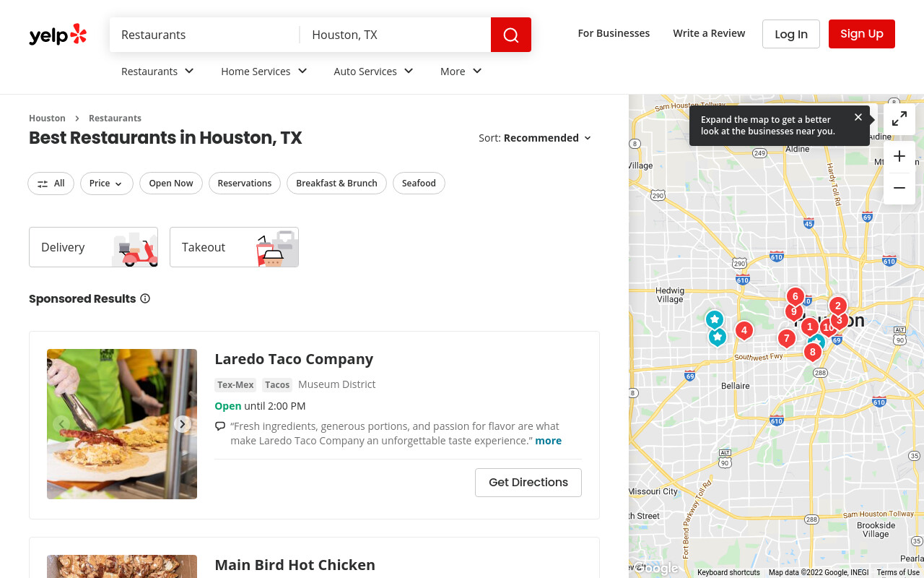924x578 pixels.
Task: Open All filters button
Action: pos(51,184)
